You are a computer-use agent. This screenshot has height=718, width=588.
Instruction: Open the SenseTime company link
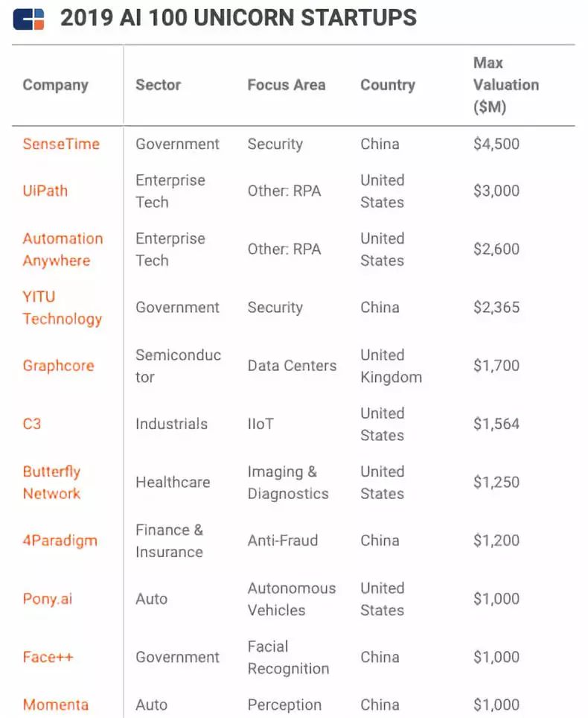click(61, 144)
